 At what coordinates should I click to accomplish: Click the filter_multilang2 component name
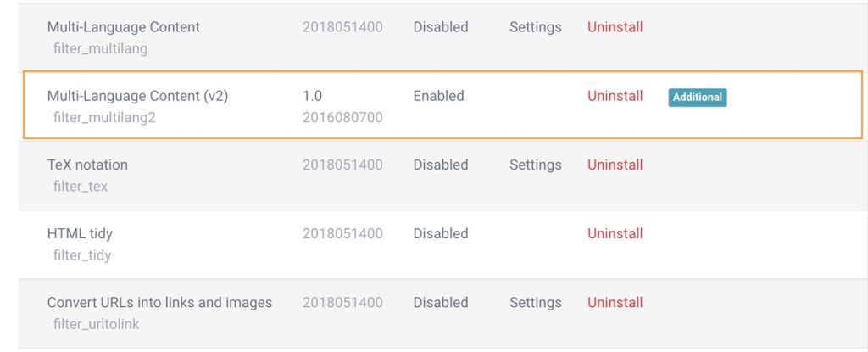(x=104, y=118)
